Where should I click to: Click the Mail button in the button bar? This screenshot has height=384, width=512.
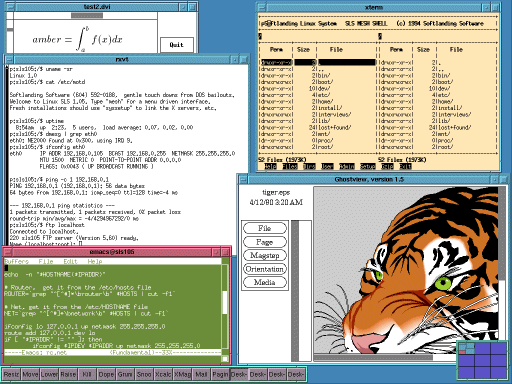pos(201,374)
